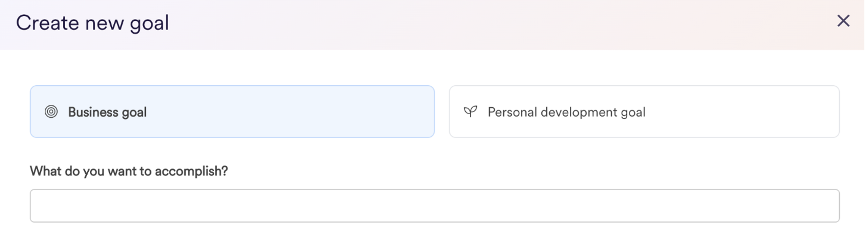Click the seedling leaf icon

coord(470,112)
